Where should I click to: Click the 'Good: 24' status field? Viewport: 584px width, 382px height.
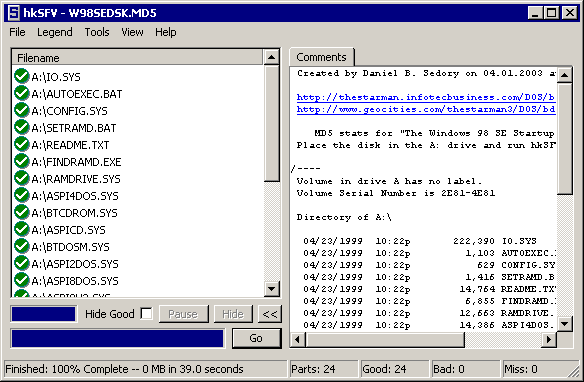(x=394, y=369)
